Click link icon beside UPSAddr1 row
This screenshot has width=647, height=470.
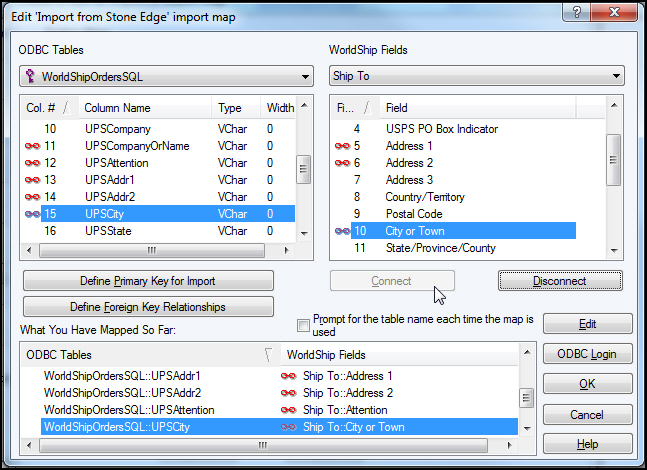click(32, 180)
